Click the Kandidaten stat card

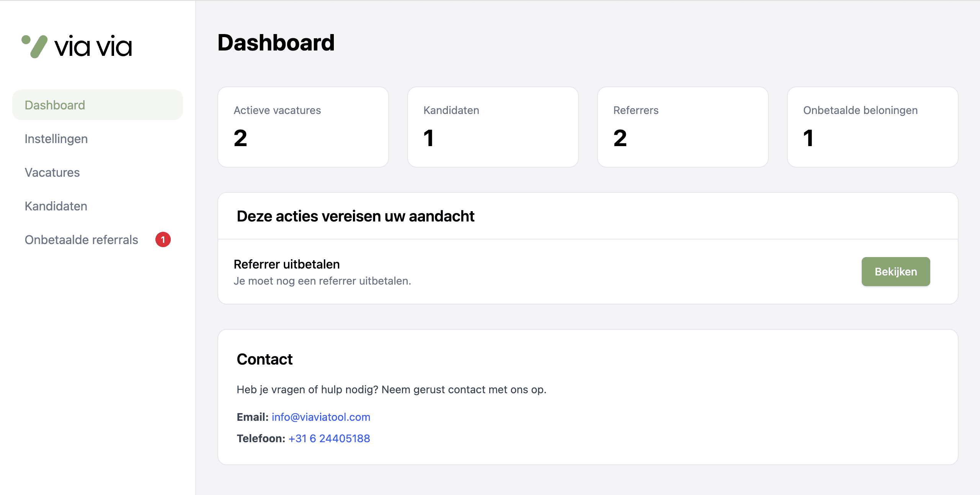pos(493,127)
